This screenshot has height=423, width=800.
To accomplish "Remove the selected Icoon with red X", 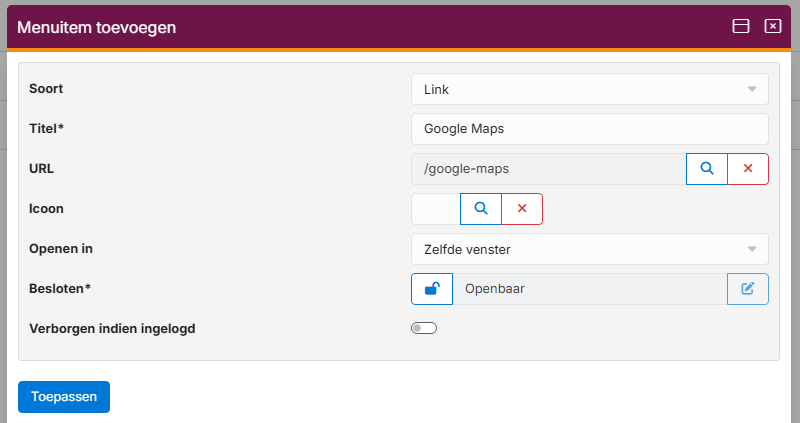I will click(x=521, y=209).
